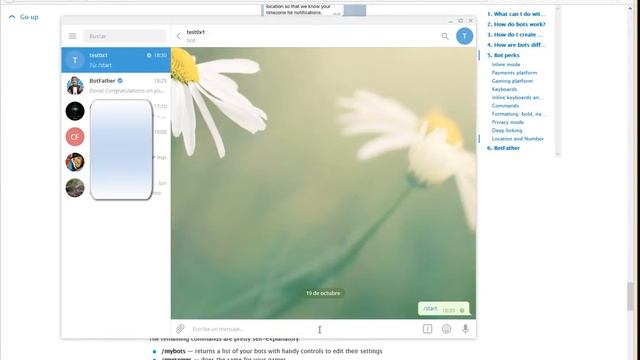
Task: Open 'How are bots diff...' contents link
Action: click(516, 45)
